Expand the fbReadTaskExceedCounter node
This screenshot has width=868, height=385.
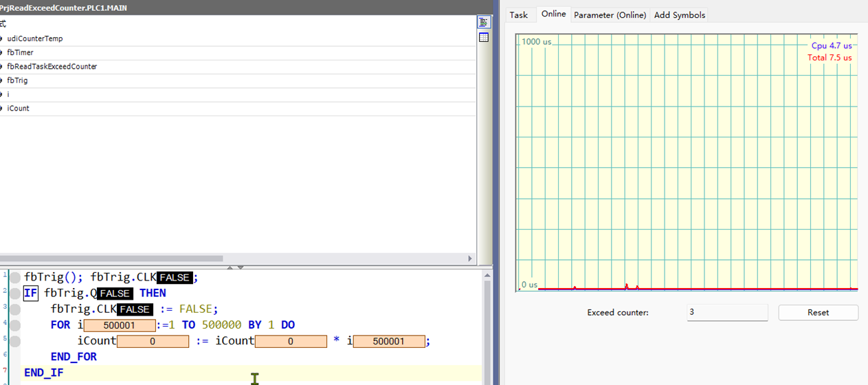(2, 67)
